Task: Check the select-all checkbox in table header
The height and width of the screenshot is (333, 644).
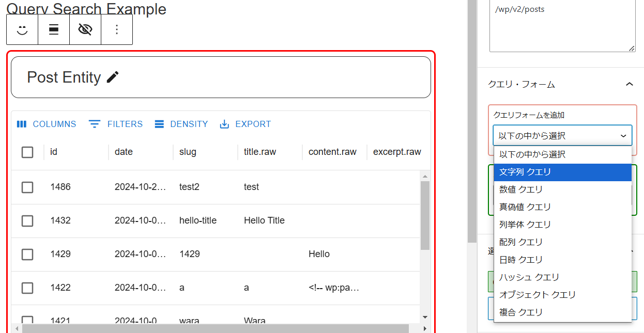Action: 27,152
